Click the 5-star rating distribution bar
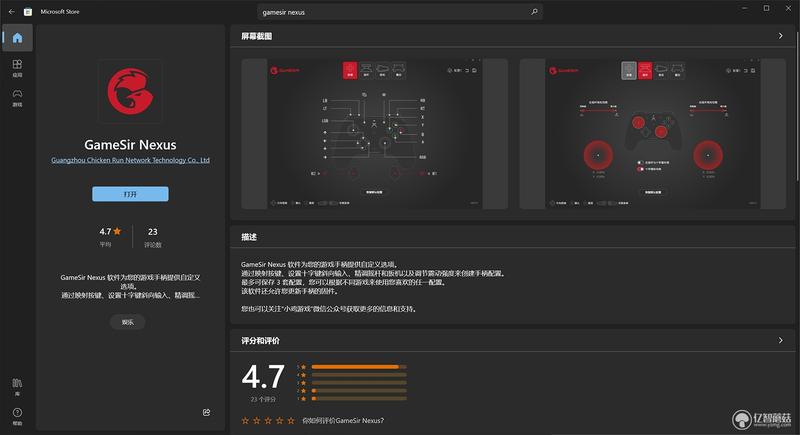This screenshot has width=800, height=435. point(359,367)
